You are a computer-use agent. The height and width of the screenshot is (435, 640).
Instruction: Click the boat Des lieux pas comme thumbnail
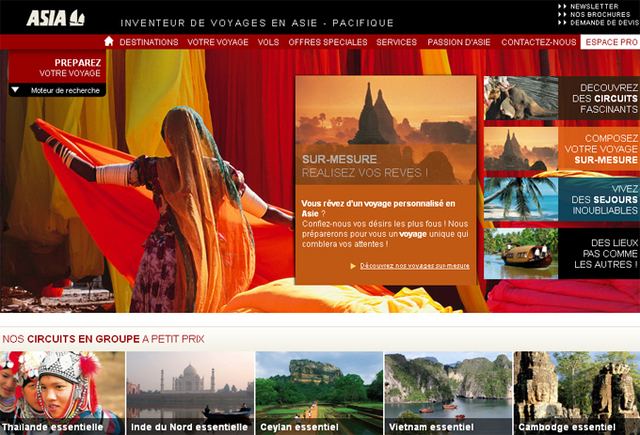click(520, 252)
